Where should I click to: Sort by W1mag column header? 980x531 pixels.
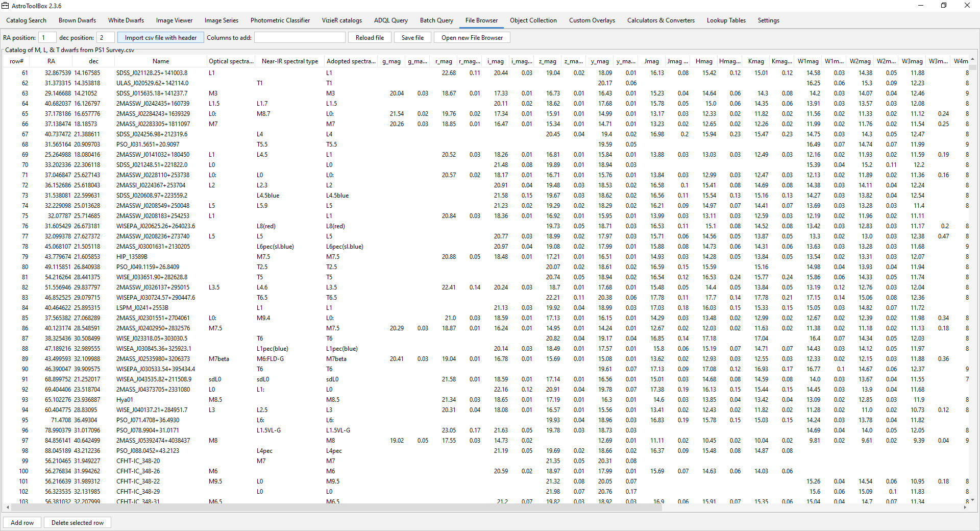click(x=808, y=61)
